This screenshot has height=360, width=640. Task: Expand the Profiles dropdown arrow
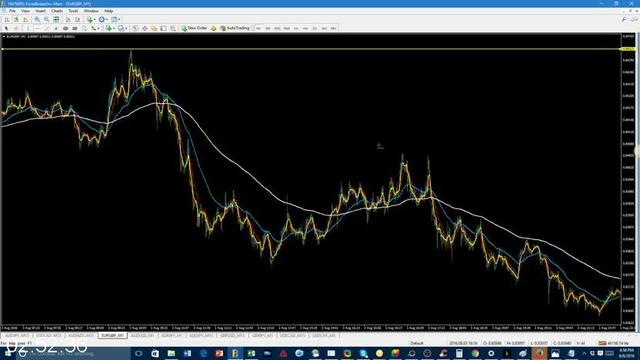pyautogui.click(x=127, y=28)
